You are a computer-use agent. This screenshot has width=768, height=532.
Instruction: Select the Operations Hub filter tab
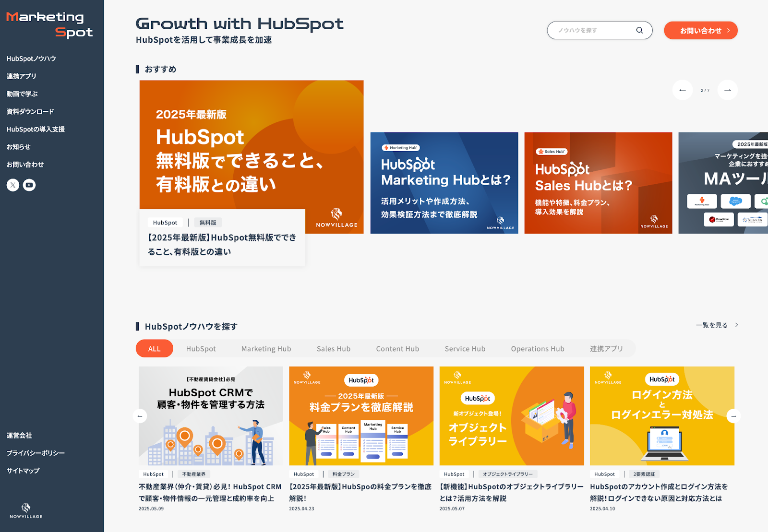[x=538, y=349]
